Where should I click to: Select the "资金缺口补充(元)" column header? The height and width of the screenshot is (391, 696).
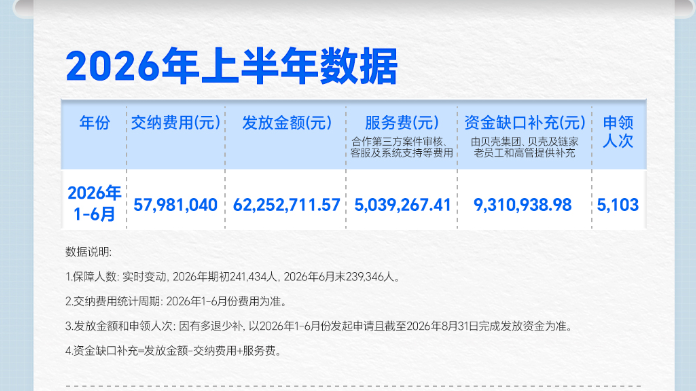tap(525, 122)
